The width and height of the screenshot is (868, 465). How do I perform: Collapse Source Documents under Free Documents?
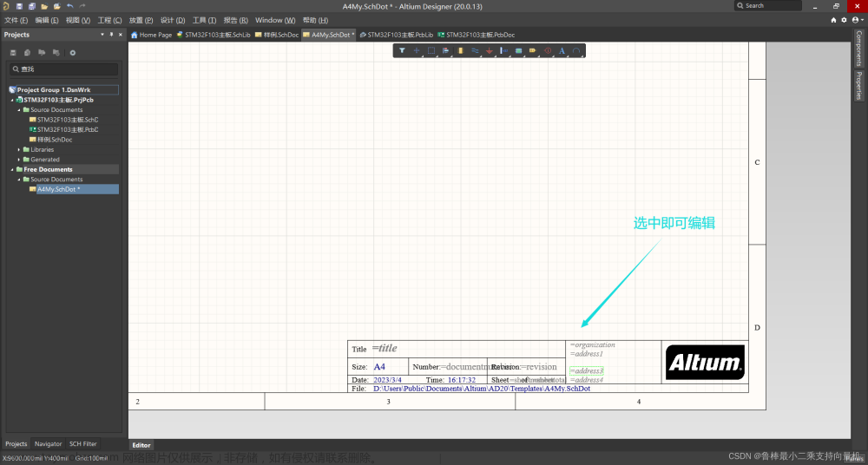point(19,180)
